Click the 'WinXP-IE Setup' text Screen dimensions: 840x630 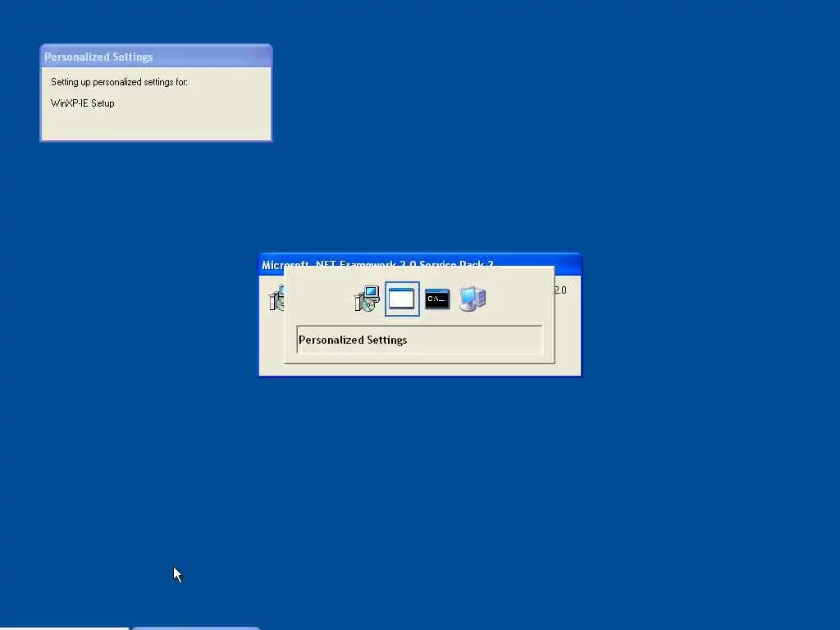pos(83,103)
